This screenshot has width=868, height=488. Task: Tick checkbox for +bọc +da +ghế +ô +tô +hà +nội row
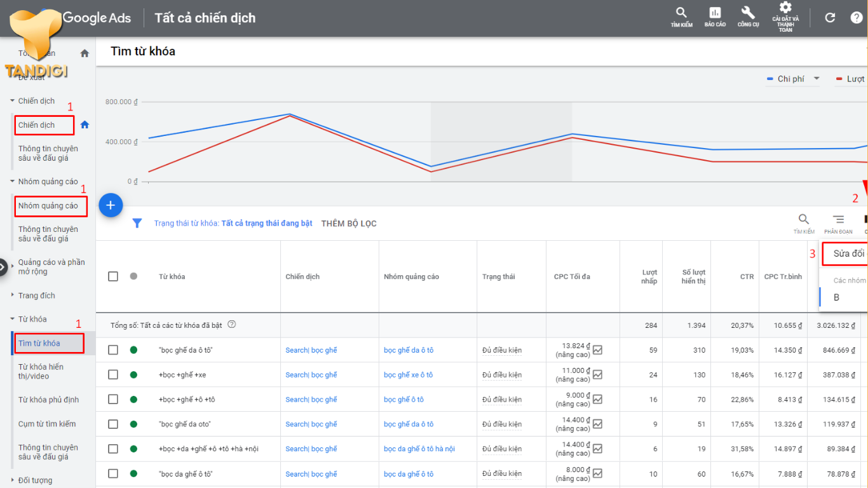point(113,449)
